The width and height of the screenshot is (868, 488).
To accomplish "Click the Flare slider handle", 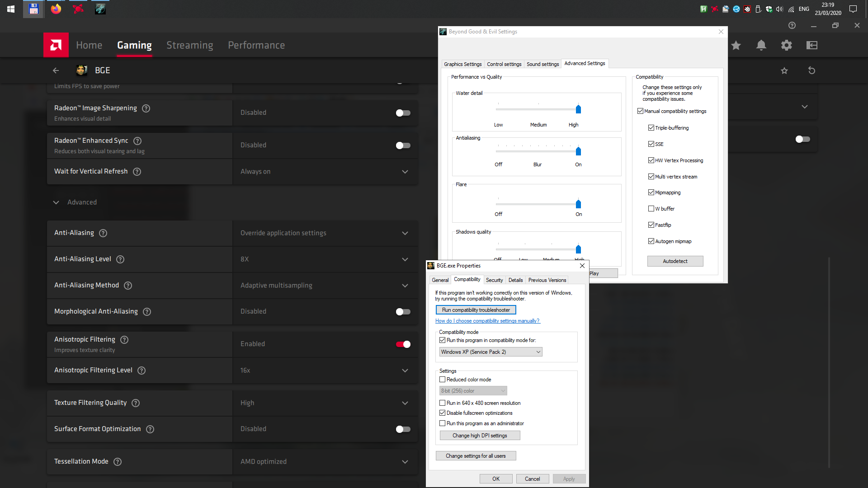I will 578,204.
